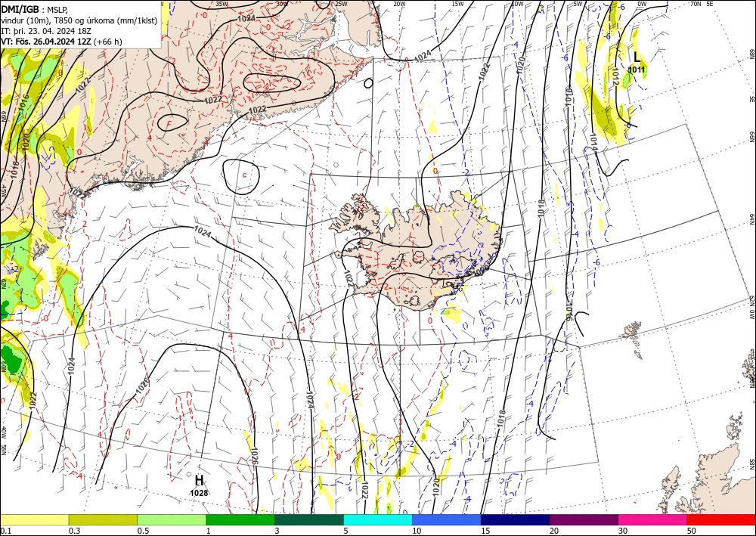Viewport: 756px width, 536px height.
Task: Click the '25W' longitude label at top
Action: (340, 4)
